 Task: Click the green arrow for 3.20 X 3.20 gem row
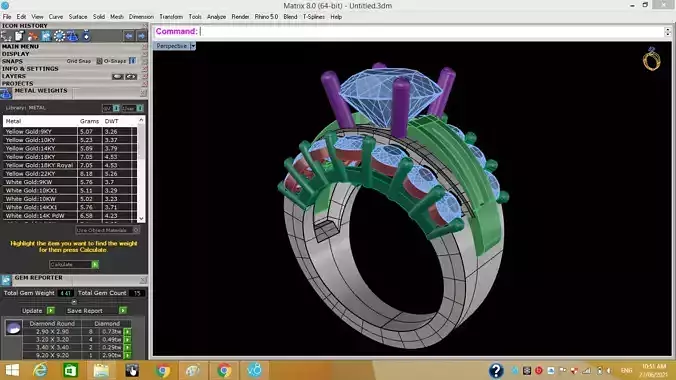point(128,339)
